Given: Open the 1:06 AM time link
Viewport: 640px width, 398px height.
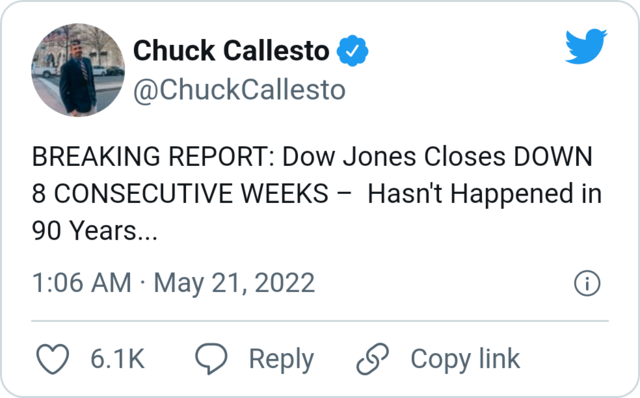Looking at the screenshot, I should point(82,283).
